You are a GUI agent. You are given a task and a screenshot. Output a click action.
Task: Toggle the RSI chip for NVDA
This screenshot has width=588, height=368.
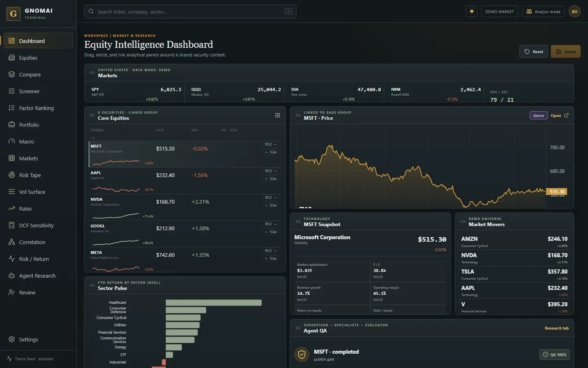pos(271,197)
